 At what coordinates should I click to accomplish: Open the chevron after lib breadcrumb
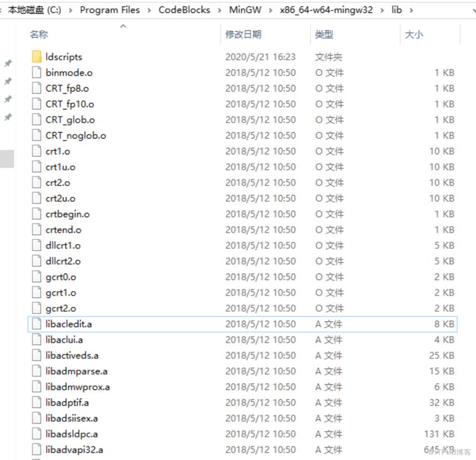click(411, 11)
